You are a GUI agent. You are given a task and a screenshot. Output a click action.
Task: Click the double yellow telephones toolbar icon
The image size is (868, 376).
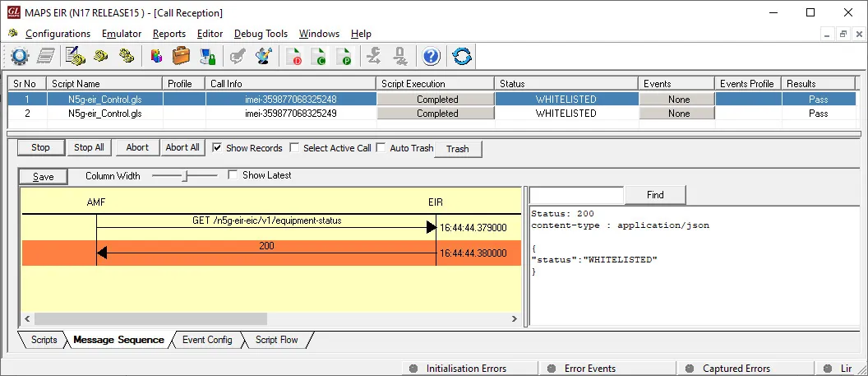[x=127, y=56]
